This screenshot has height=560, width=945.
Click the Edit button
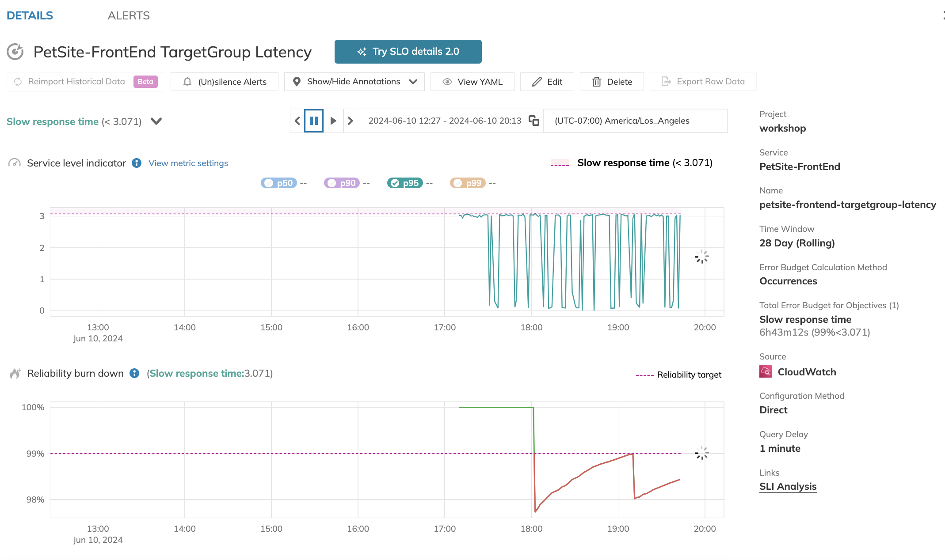tap(547, 82)
